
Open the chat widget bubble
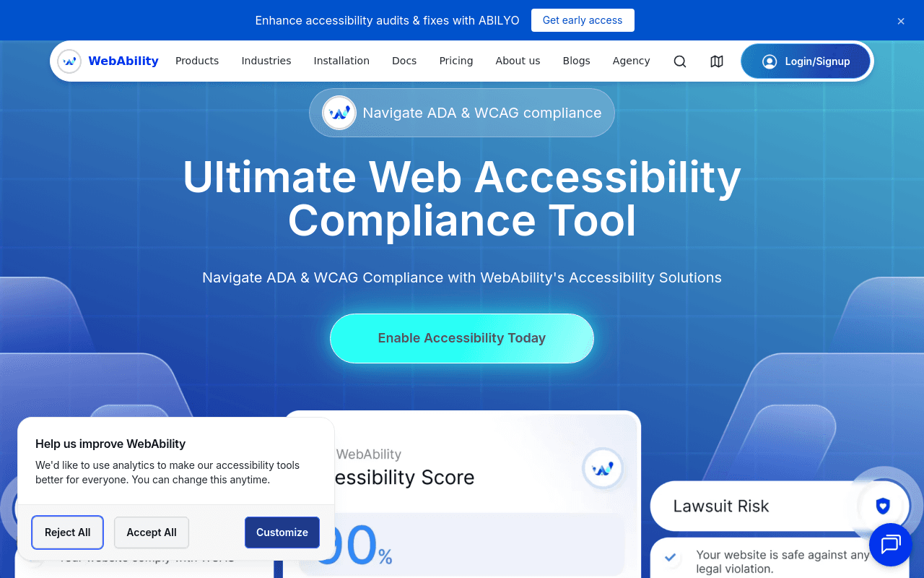pyautogui.click(x=890, y=545)
